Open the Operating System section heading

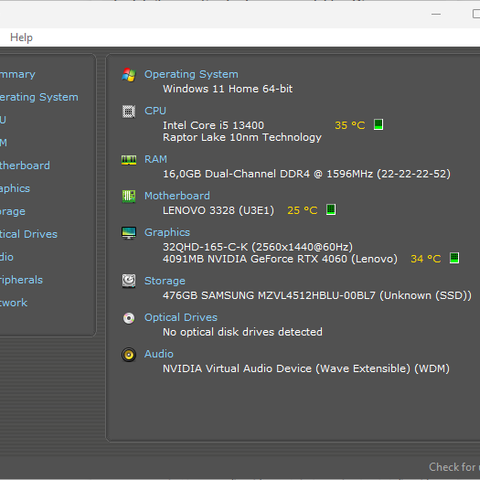[x=191, y=74]
